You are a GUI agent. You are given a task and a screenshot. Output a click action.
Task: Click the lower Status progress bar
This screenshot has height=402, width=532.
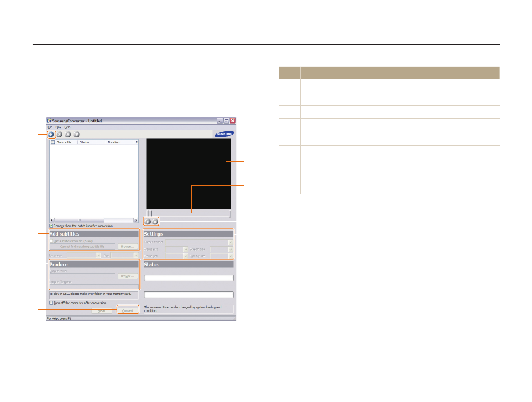188,295
